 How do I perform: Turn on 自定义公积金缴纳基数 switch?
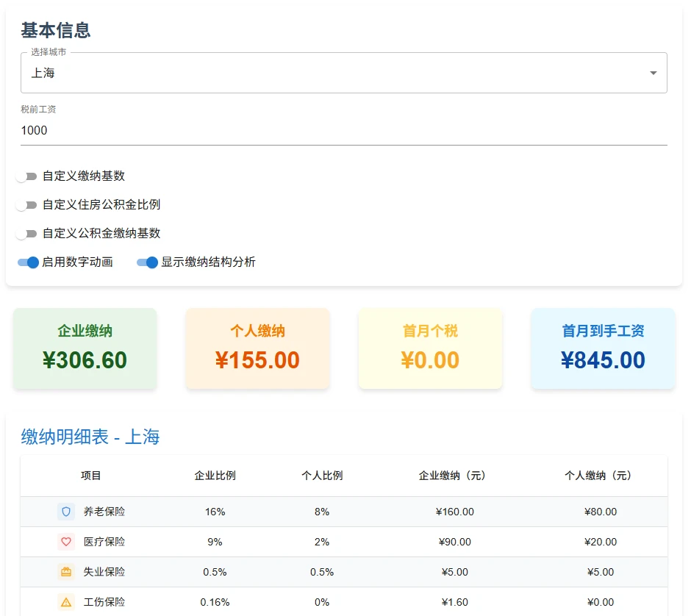(x=27, y=234)
